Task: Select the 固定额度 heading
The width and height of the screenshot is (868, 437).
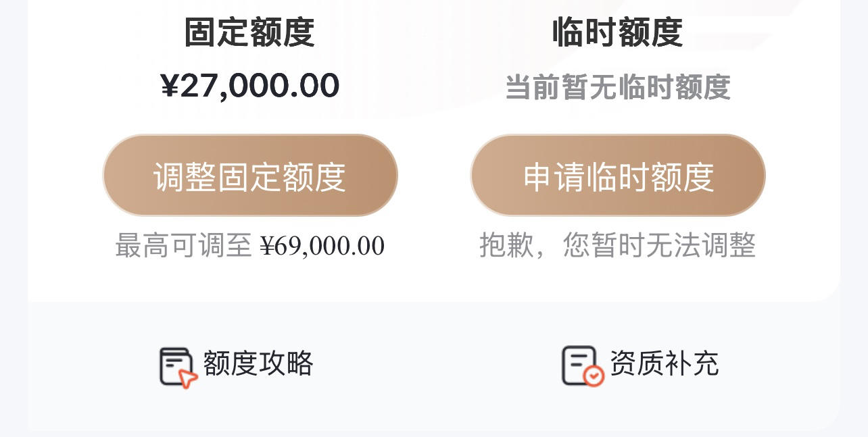Action: click(249, 32)
